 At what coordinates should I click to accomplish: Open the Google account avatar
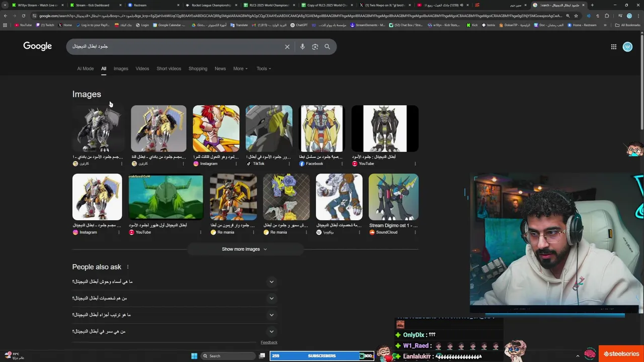coord(627,47)
